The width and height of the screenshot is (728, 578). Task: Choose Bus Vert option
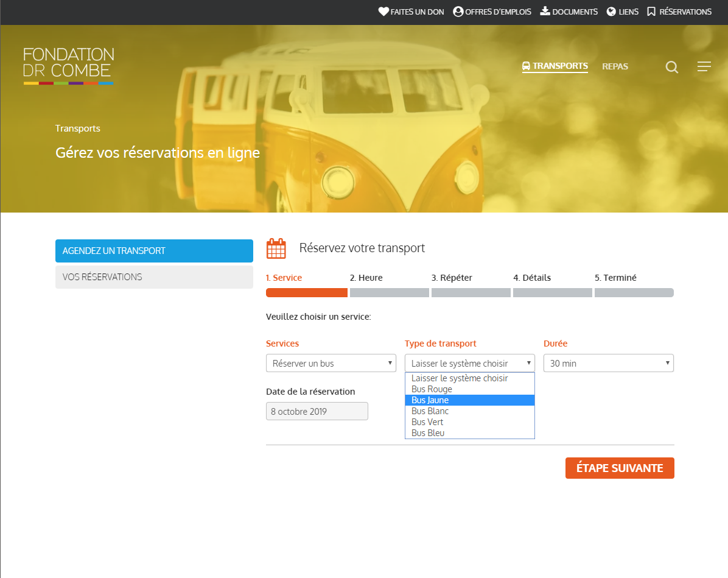point(470,422)
